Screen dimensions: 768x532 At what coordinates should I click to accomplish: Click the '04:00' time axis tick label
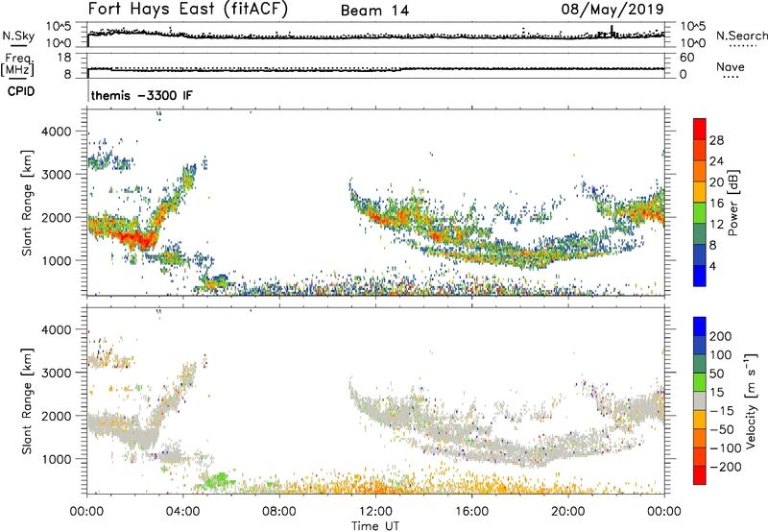click(183, 512)
